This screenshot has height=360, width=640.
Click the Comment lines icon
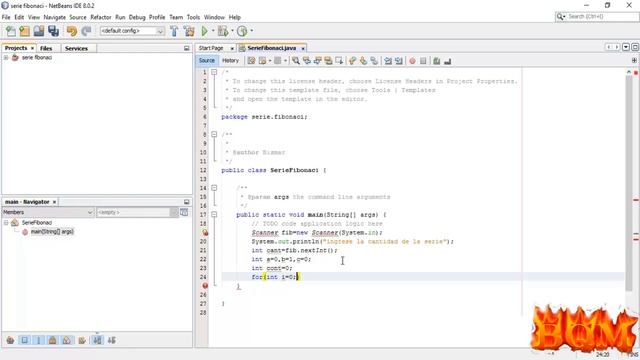pos(437,61)
